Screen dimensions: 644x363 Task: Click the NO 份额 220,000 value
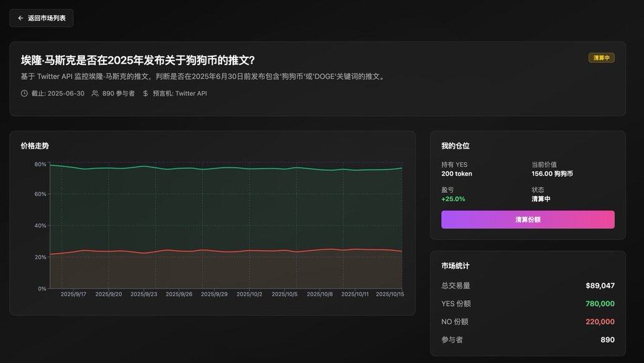pos(600,322)
